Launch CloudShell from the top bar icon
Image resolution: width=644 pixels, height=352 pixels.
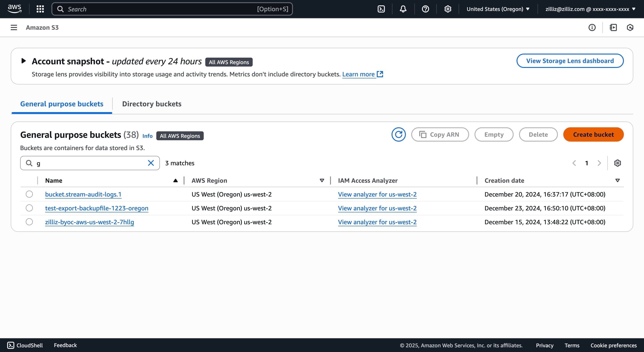pyautogui.click(x=381, y=9)
